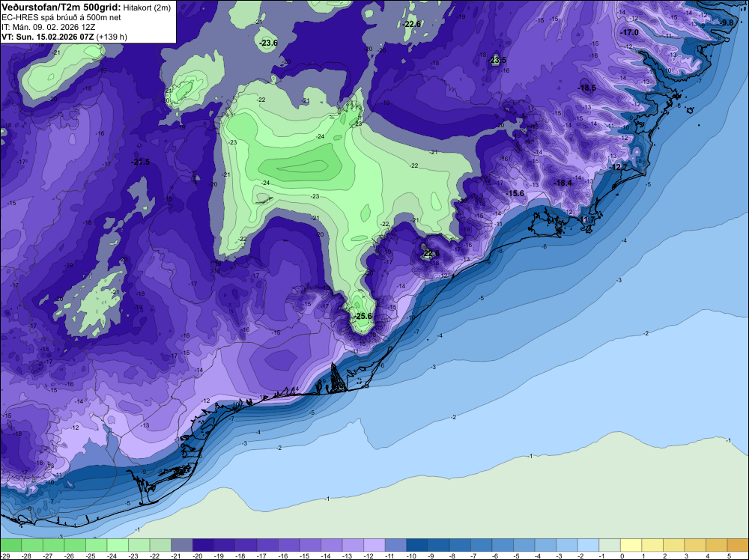Click the bold -18.5 temperature label

587,88
